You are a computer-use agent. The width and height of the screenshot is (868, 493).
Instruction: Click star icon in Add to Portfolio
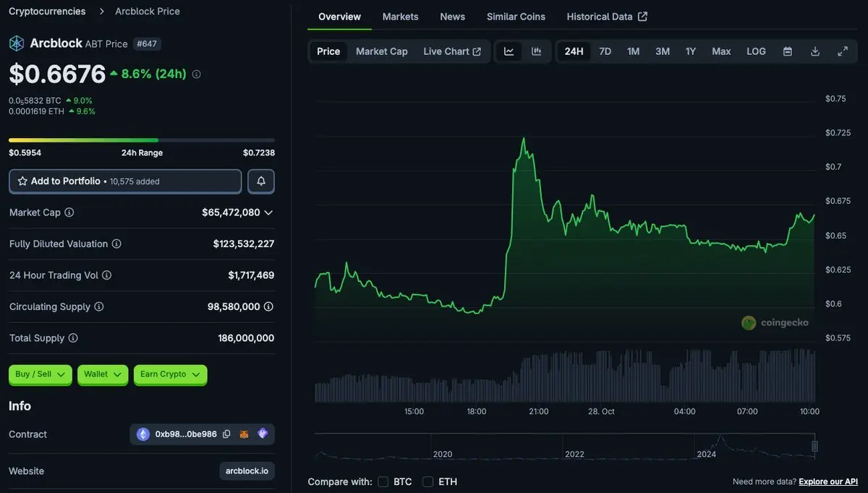[22, 181]
